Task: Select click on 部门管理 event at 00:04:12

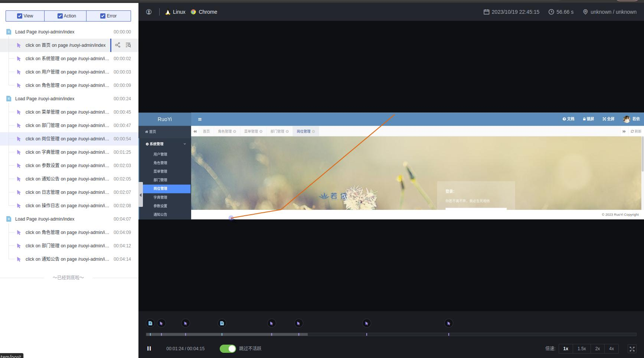Action: pos(69,246)
